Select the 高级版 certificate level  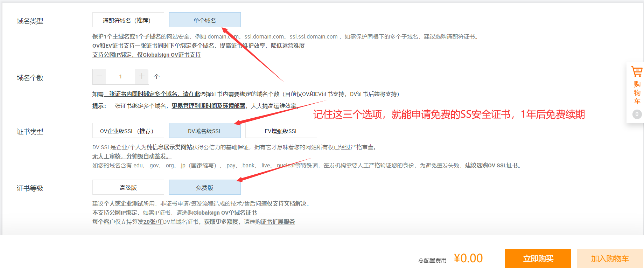click(x=128, y=187)
